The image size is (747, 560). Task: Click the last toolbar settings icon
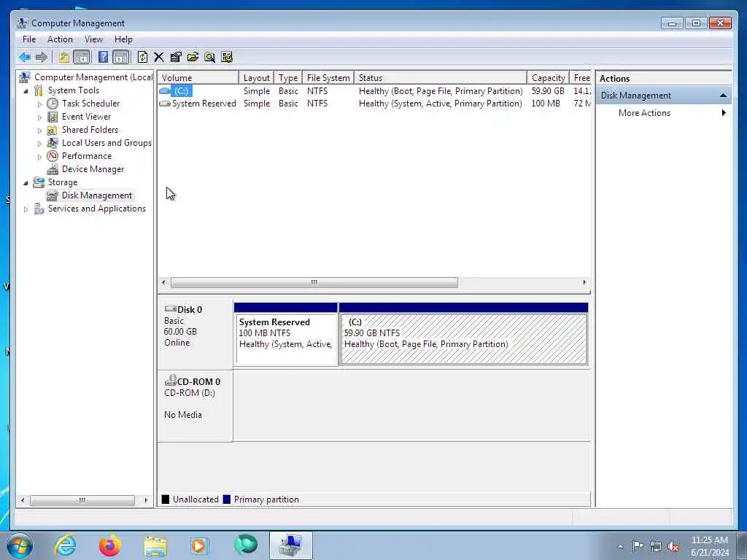pos(227,58)
